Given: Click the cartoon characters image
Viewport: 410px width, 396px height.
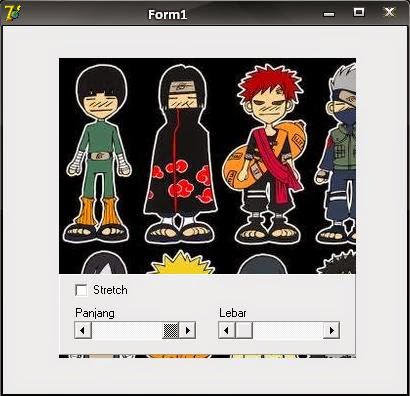Looking at the screenshot, I should 207,166.
